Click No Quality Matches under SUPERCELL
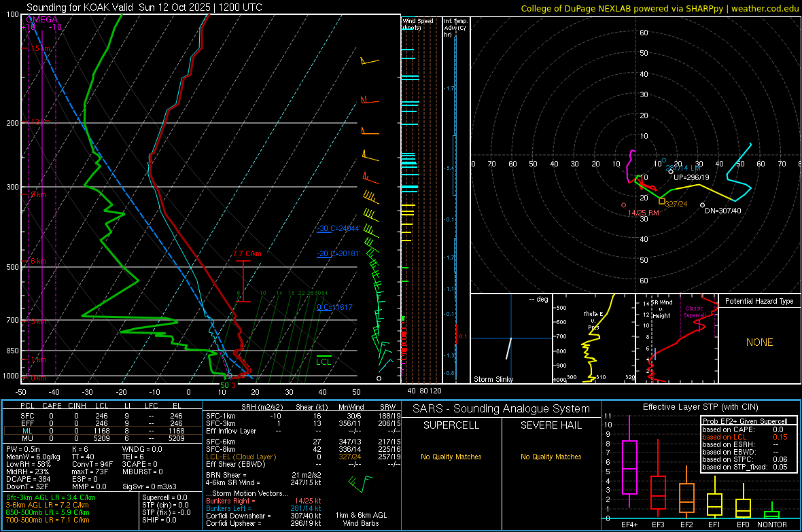Screen dimensions: 802x532 click(x=451, y=457)
